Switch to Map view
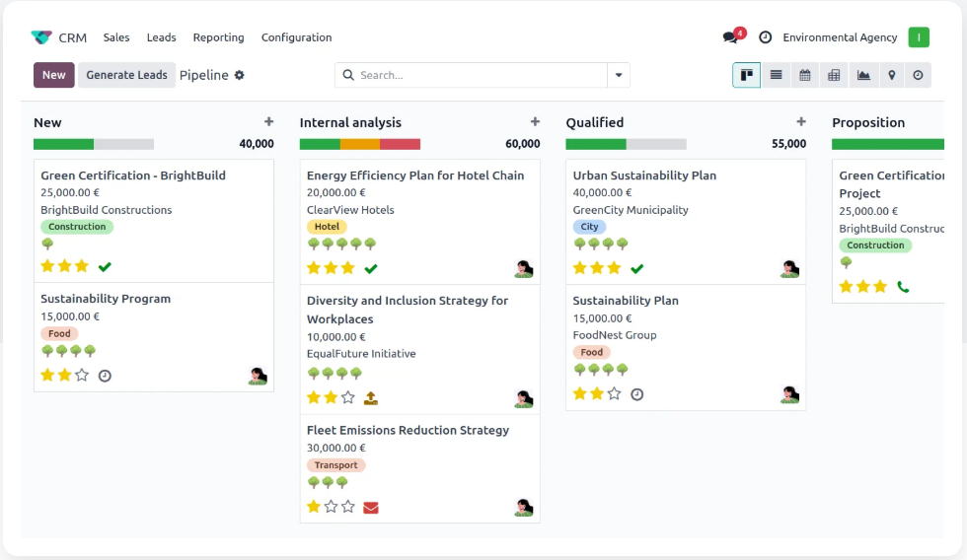 coord(891,75)
